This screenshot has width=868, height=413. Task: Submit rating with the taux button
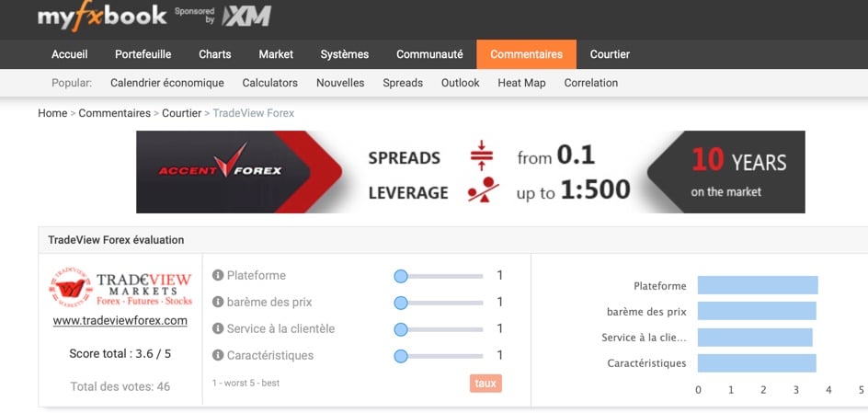coord(485,383)
